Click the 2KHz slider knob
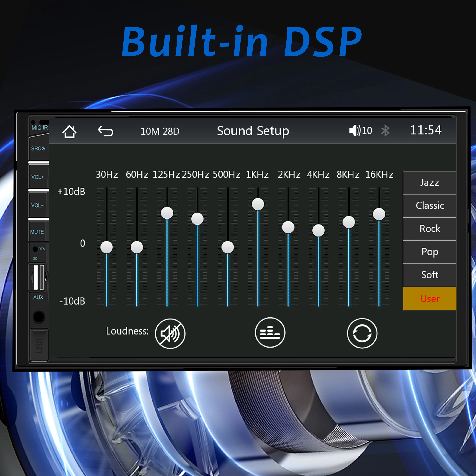 [288, 227]
